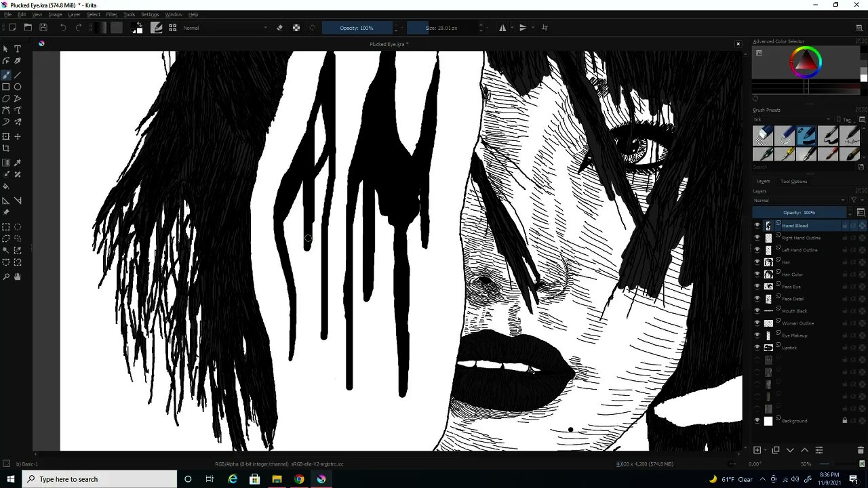Select the Elliptical Selection tool
Viewport: 868px width, 488px height.
[18, 227]
